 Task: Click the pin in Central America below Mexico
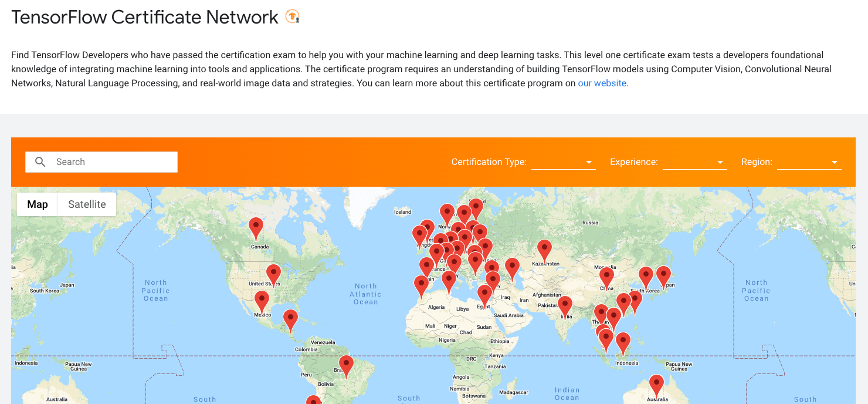290,321
